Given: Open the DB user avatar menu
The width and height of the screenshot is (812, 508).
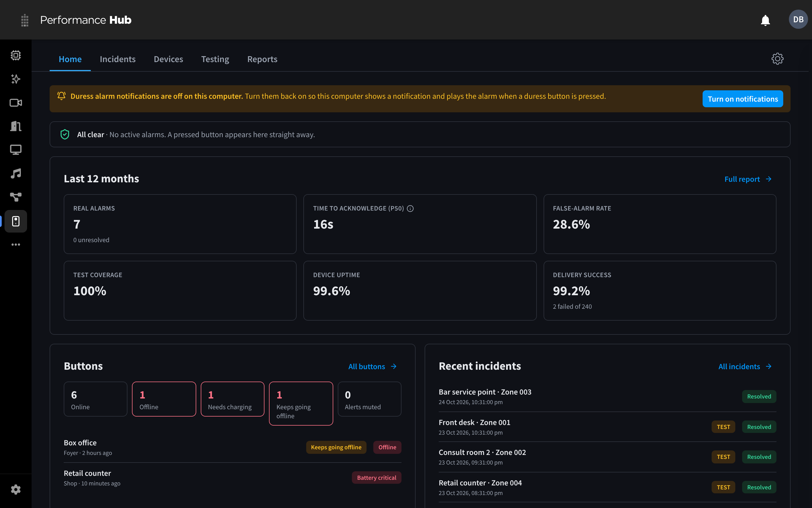Looking at the screenshot, I should pyautogui.click(x=798, y=19).
